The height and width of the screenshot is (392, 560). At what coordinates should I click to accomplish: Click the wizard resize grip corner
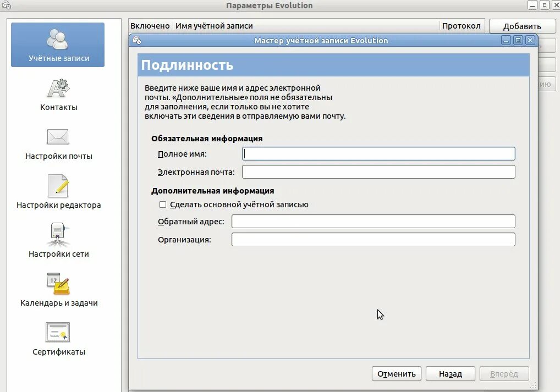click(533, 385)
